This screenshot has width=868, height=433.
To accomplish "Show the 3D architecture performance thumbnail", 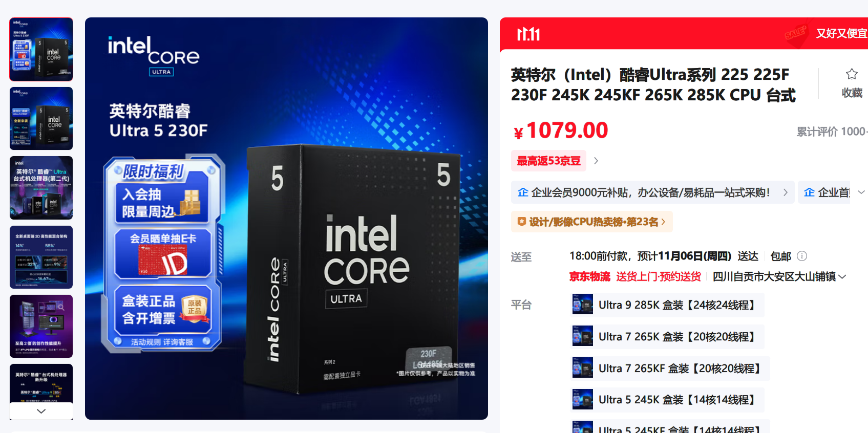I will (41, 257).
